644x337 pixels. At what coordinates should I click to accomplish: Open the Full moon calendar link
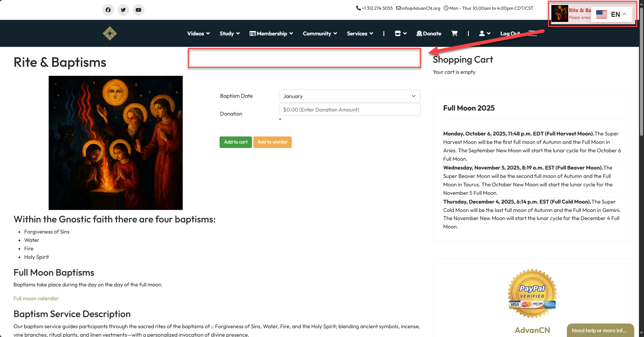(x=36, y=299)
